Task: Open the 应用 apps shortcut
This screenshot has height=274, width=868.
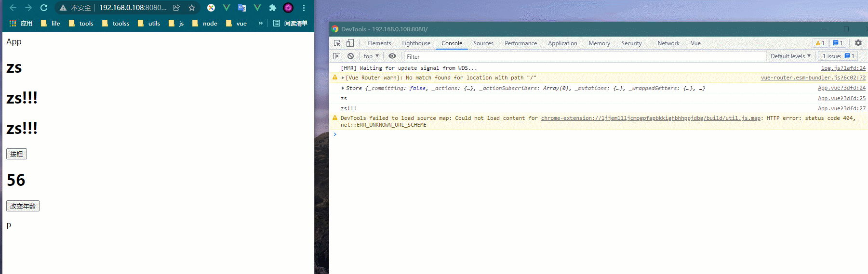Action: click(21, 23)
